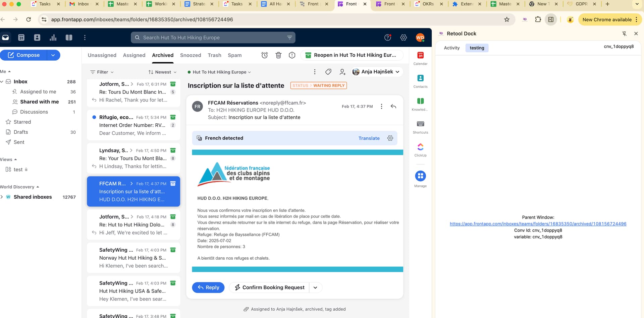The width and height of the screenshot is (644, 318).
Task: Open search filter options icon
Action: 289,38
